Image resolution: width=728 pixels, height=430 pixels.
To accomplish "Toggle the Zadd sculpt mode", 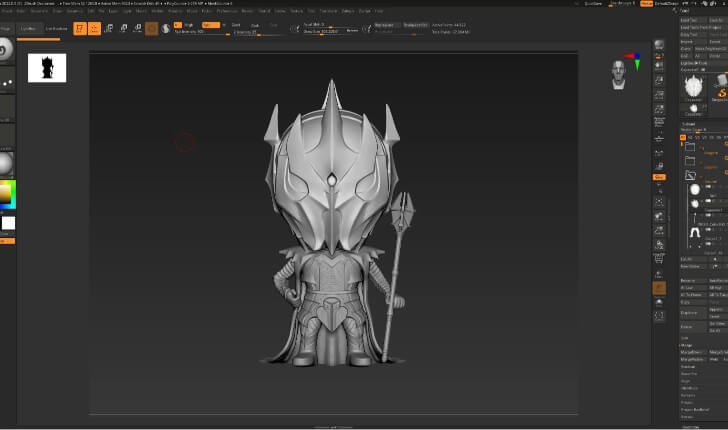I will (x=236, y=25).
